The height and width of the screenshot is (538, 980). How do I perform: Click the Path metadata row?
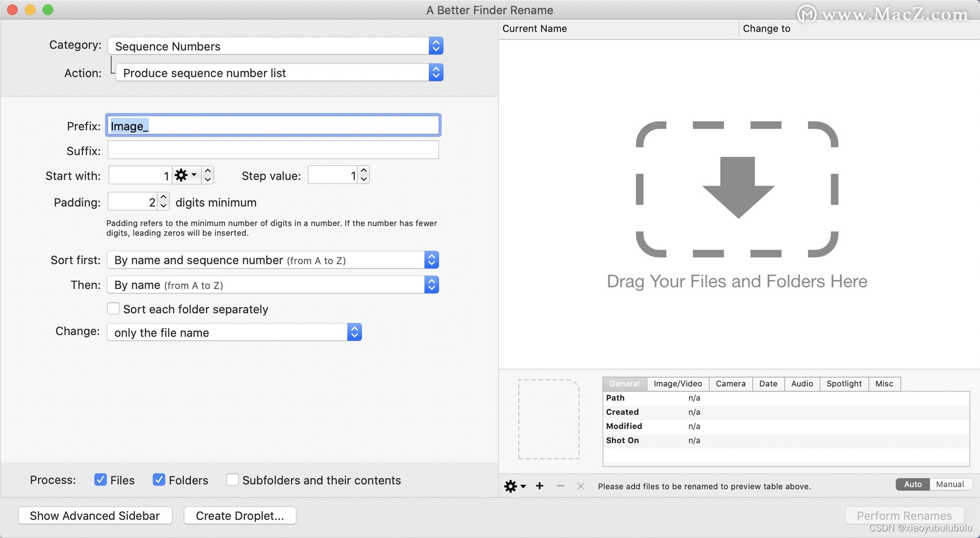pos(786,398)
